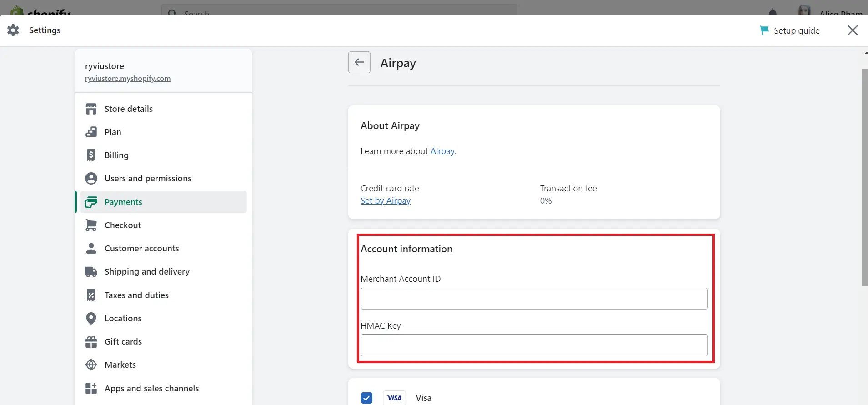Screen dimensions: 868x405
Task: Go to Customer accounts
Action: pos(163,249)
